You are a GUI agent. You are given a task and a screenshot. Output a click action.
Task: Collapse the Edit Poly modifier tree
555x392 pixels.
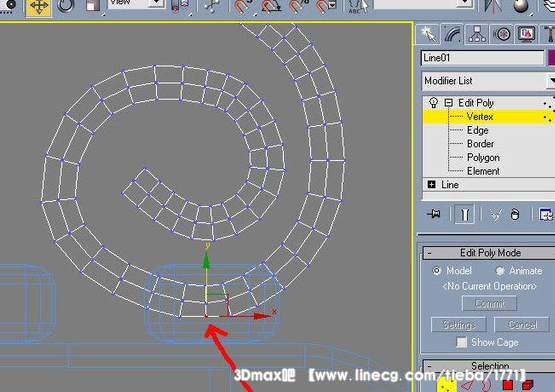point(448,103)
